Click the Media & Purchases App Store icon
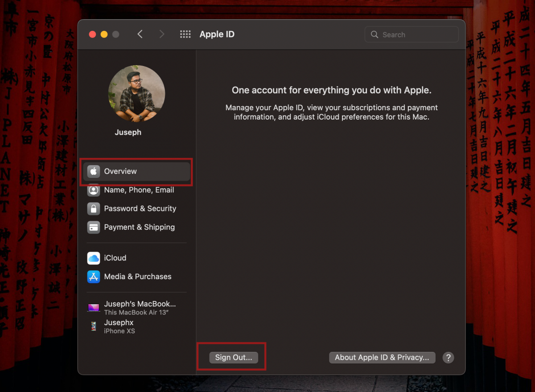This screenshot has height=392, width=535. pyautogui.click(x=94, y=276)
